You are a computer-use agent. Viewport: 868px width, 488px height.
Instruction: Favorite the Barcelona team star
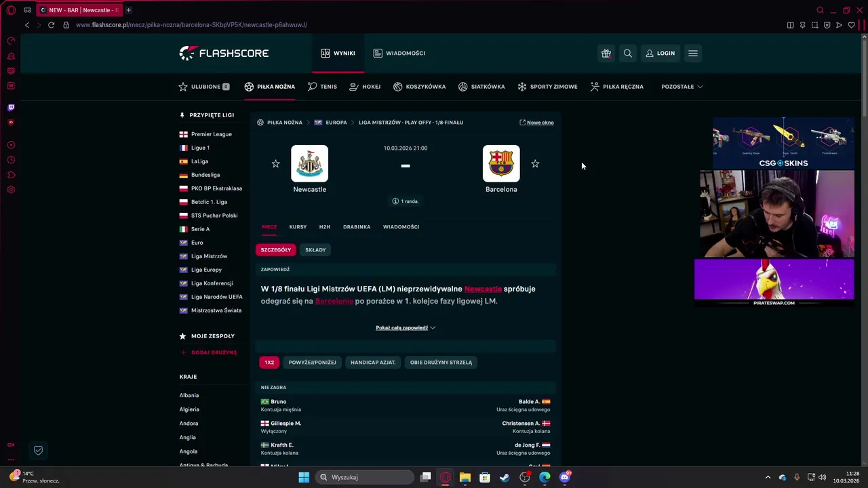coord(535,163)
